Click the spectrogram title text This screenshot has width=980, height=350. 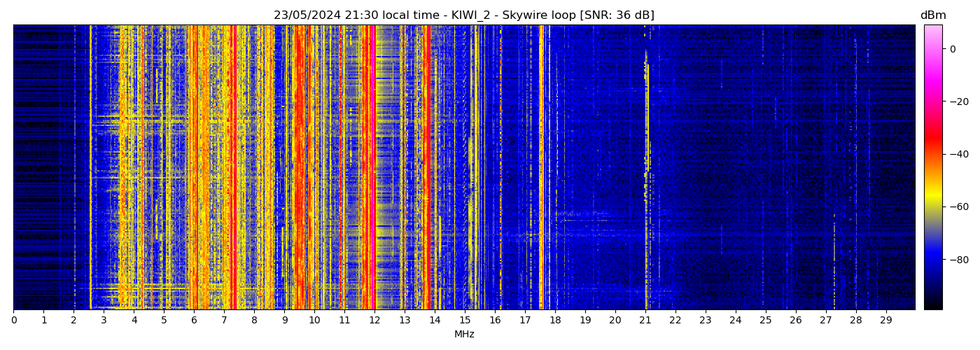[463, 15]
